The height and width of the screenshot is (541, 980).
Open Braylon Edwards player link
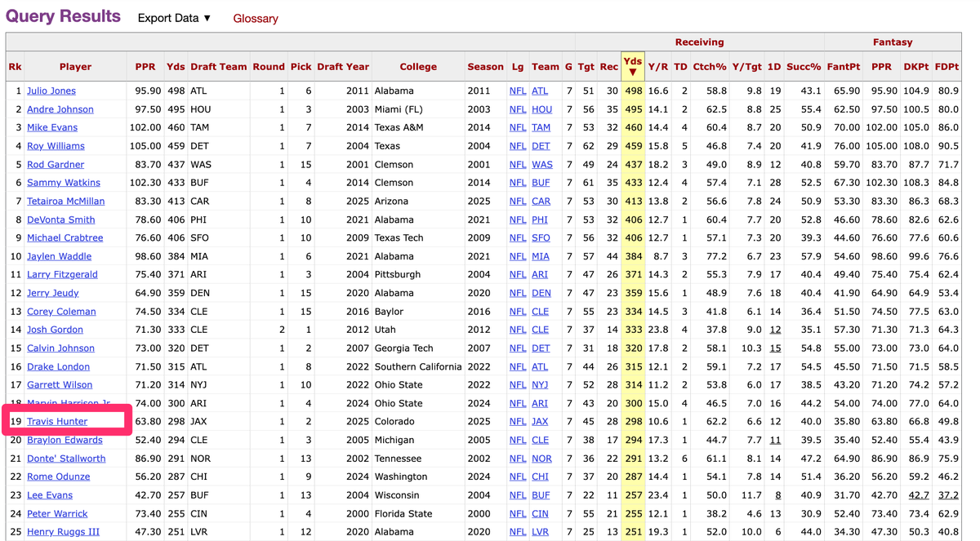click(65, 440)
